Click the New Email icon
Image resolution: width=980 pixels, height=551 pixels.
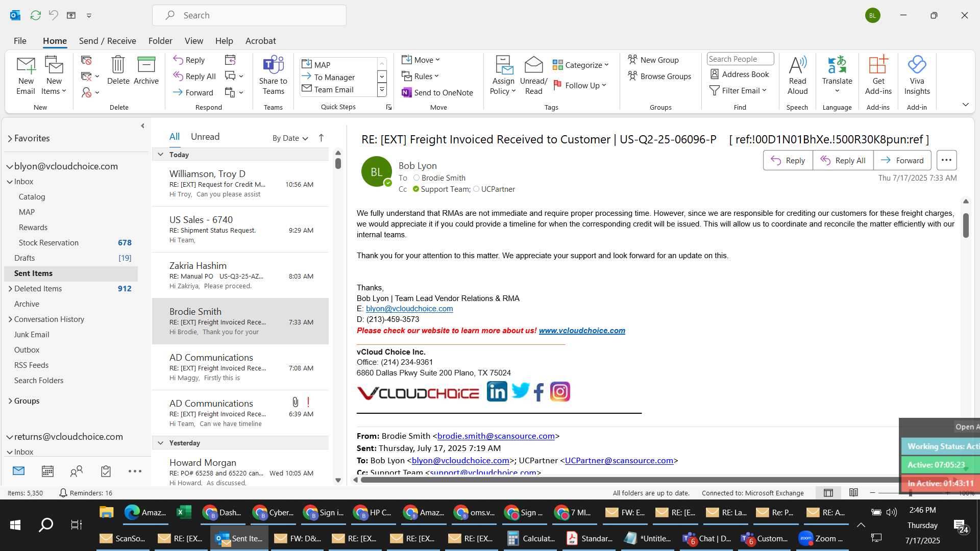pos(26,76)
